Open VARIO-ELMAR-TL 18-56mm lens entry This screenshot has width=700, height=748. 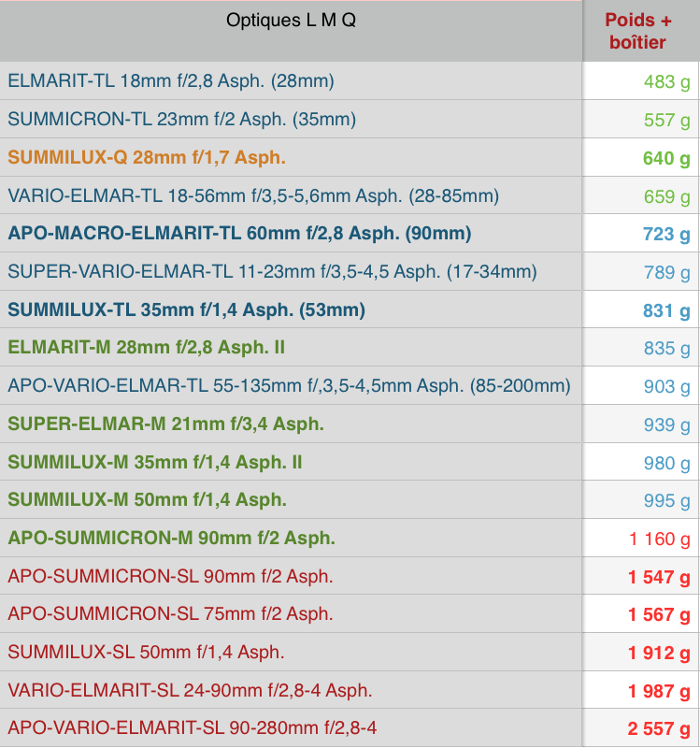point(253,195)
